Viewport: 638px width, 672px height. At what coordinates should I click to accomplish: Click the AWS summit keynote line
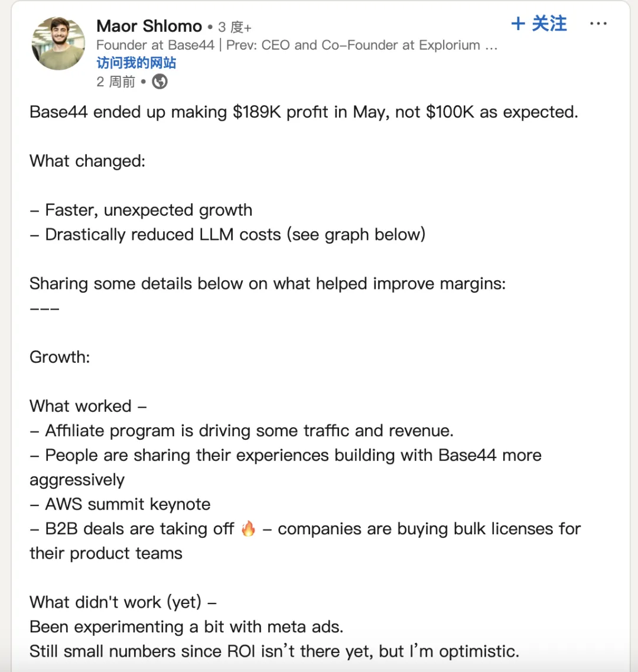[120, 504]
